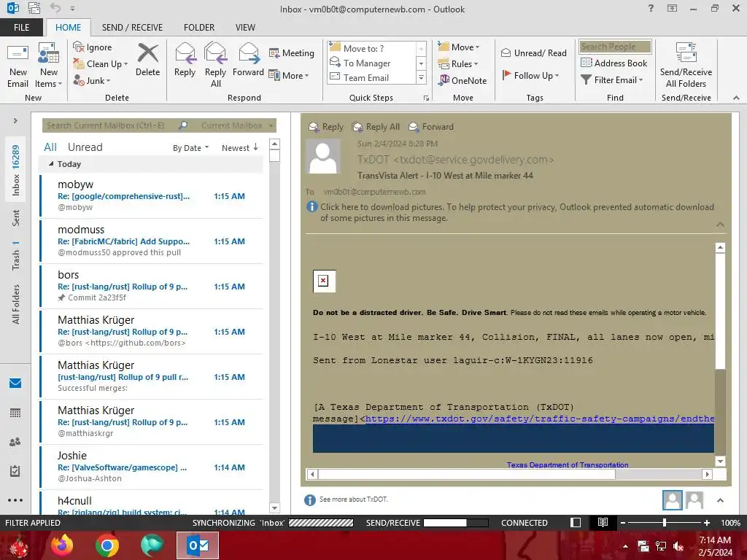Screen dimensions: 747x560
Task: Show only Unread messages
Action: pos(85,147)
